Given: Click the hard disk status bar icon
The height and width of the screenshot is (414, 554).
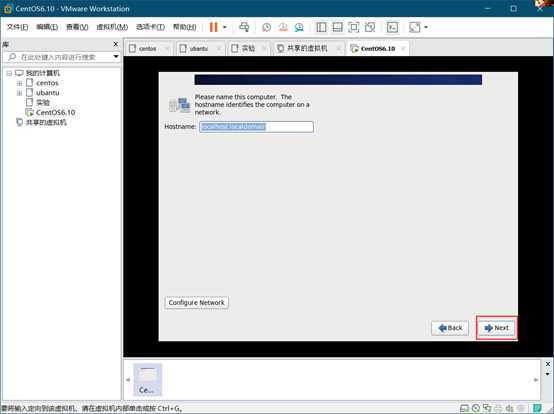Looking at the screenshot, I should (x=465, y=409).
